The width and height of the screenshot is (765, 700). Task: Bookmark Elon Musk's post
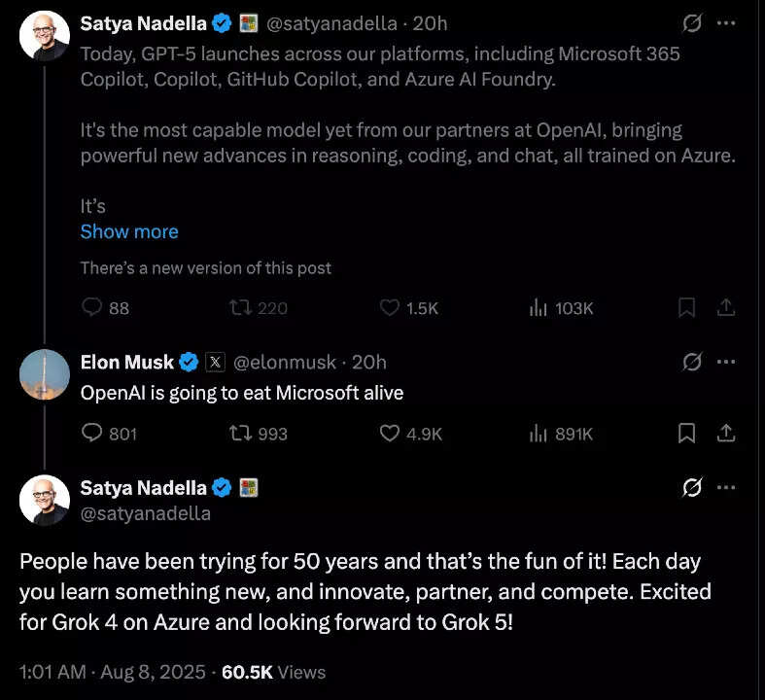pos(686,434)
